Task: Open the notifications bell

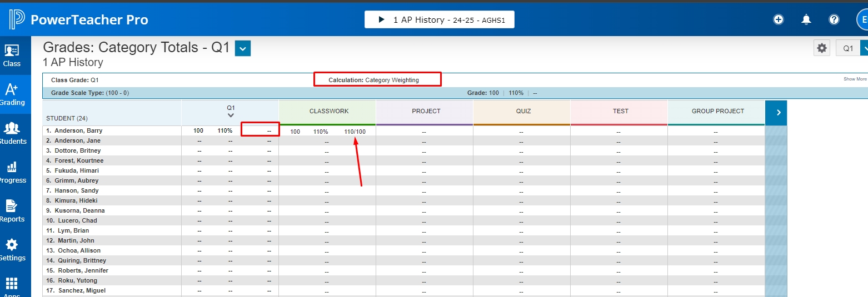Action: click(x=806, y=19)
